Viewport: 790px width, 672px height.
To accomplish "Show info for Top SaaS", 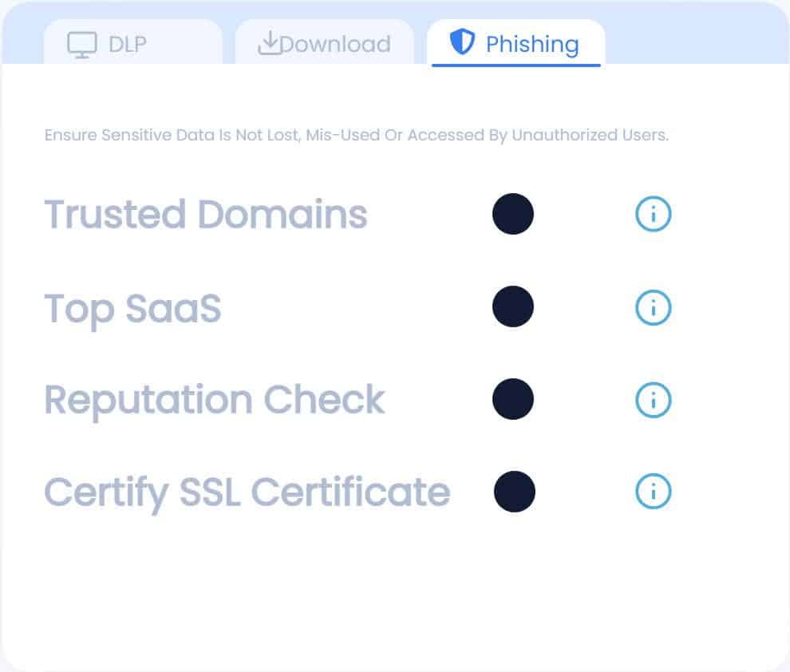I will [653, 307].
